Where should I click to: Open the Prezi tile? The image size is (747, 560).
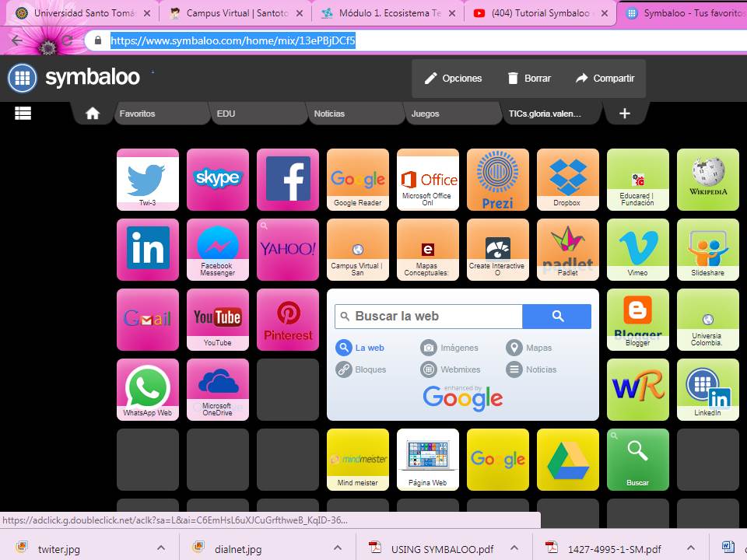point(498,180)
